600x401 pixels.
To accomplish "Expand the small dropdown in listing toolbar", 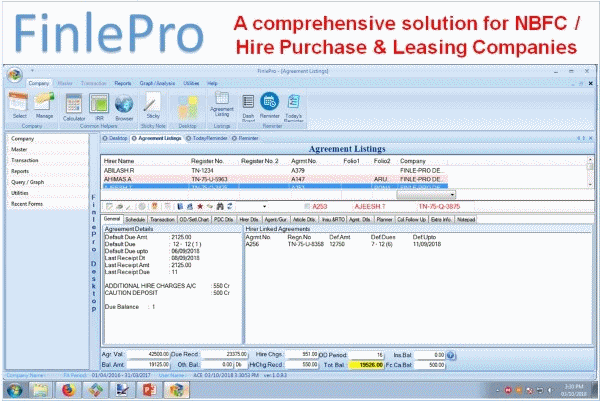I will (x=264, y=206).
